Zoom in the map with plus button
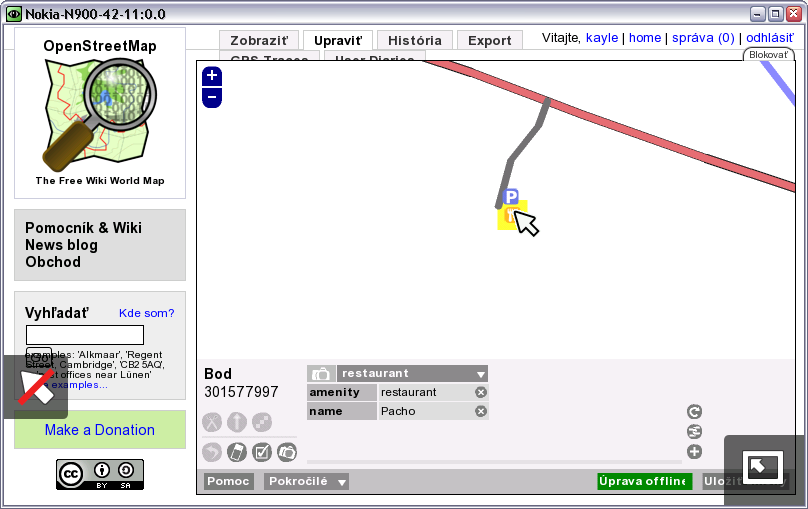Viewport: 808px width, 509px height. 212,76
